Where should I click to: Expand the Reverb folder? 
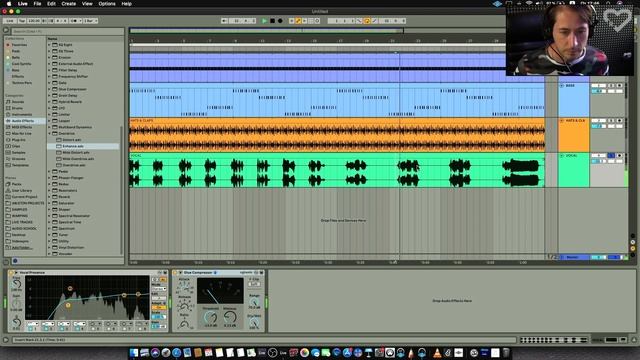pos(49,197)
